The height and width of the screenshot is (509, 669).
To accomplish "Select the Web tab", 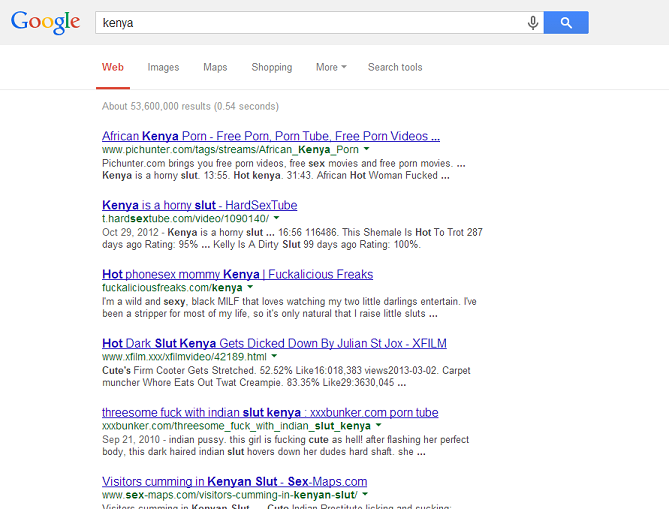I will 113,67.
